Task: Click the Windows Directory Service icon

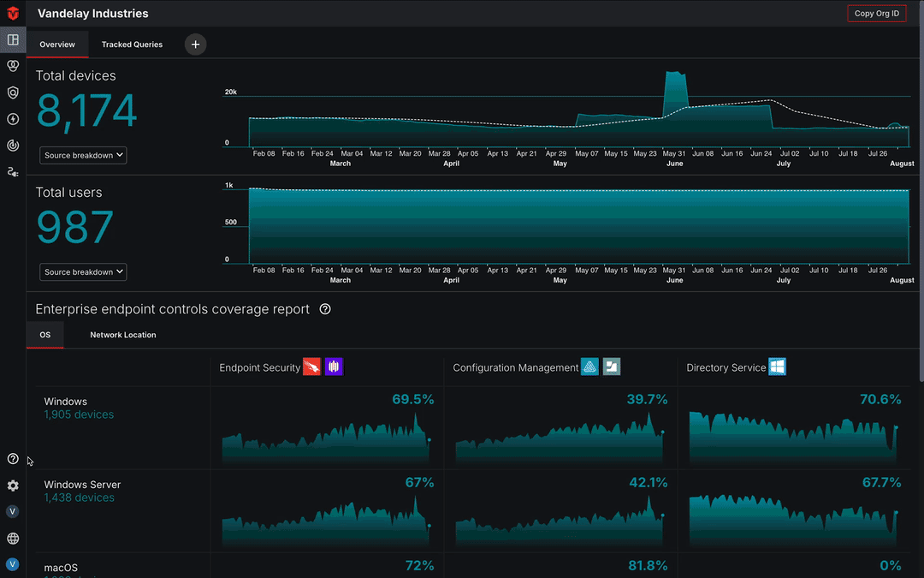Action: tap(777, 366)
